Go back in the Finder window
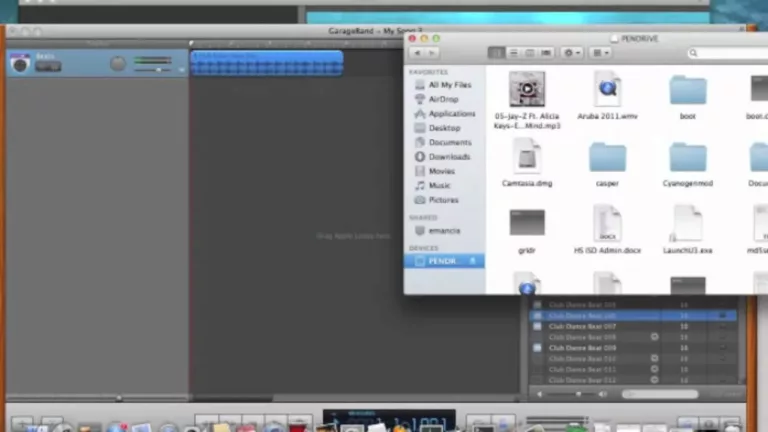This screenshot has width=768, height=432. pyautogui.click(x=417, y=53)
